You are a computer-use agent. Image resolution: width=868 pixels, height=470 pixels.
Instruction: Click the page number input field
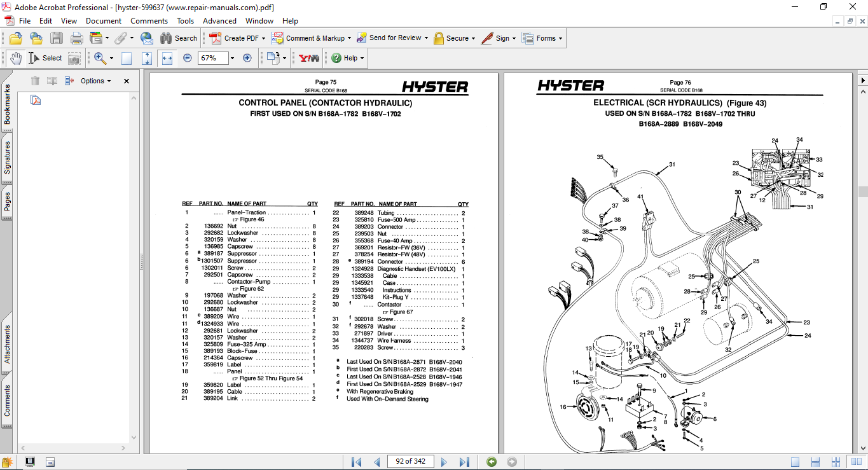(x=410, y=462)
